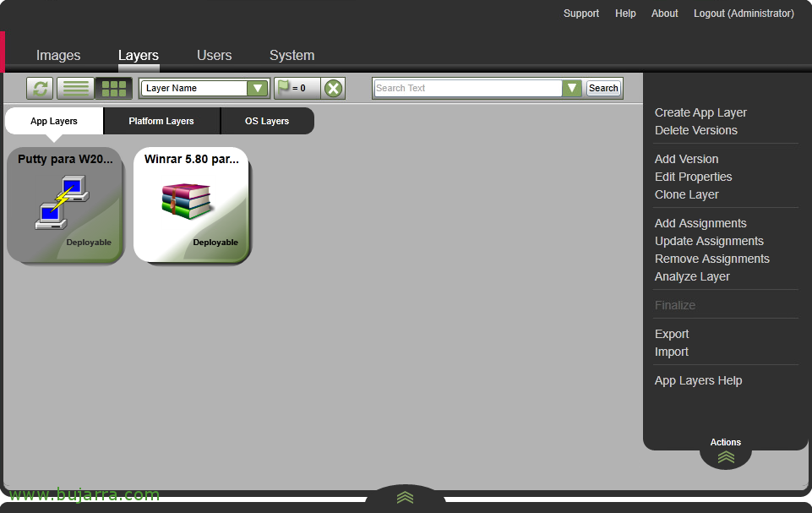Choose Add Version action
Viewport: 812px width, 513px height.
[x=687, y=159]
